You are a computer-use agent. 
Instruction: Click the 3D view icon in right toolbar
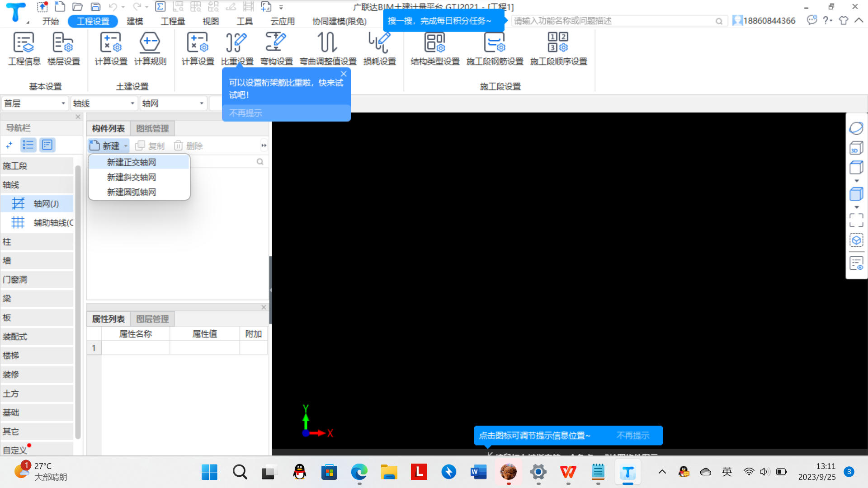click(856, 148)
